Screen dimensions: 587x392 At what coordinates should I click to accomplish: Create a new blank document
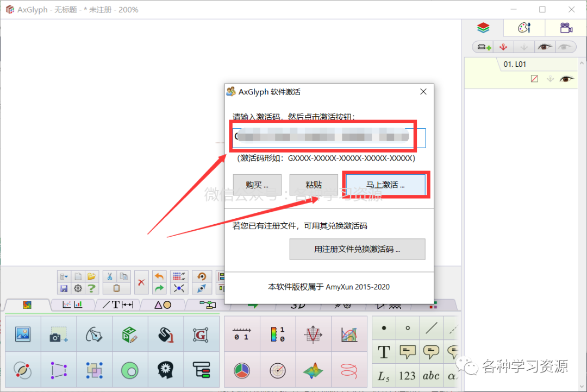tap(78, 277)
